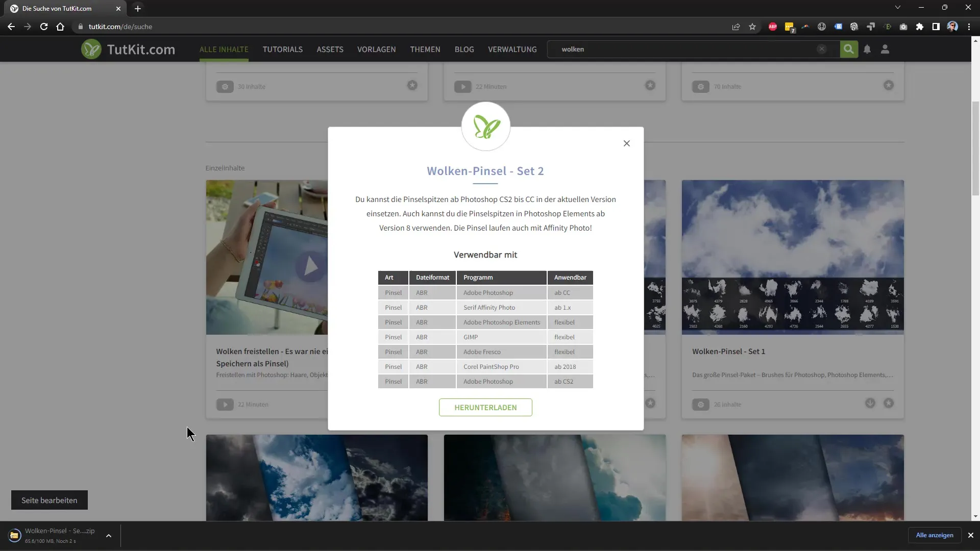Close the downloads bar
The width and height of the screenshot is (980, 551).
pos(971,535)
